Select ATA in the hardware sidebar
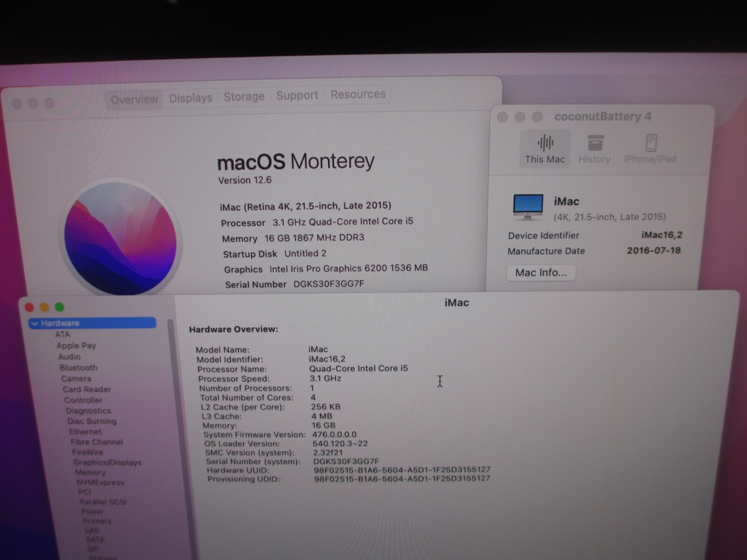The width and height of the screenshot is (747, 560). coord(63,335)
